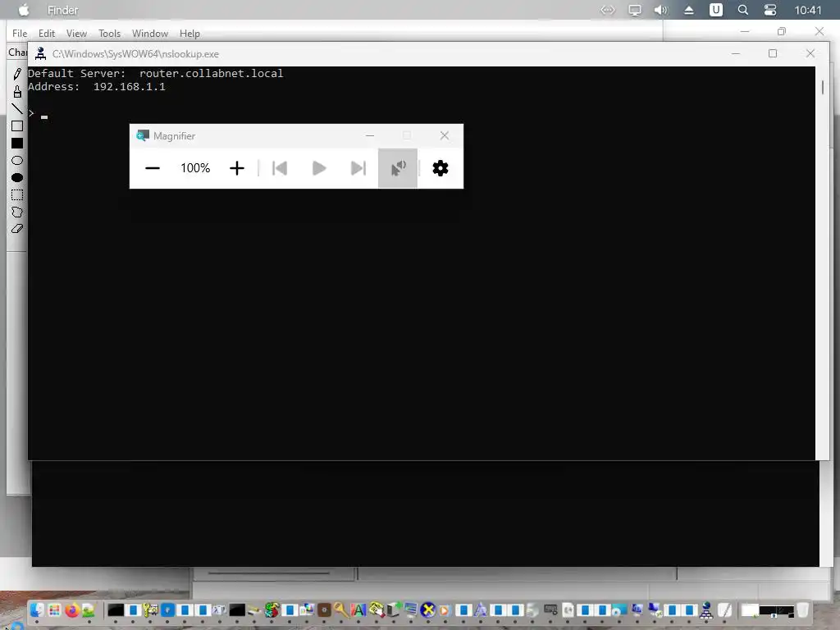Viewport: 840px width, 630px height.
Task: Open the View menu
Action: click(76, 33)
